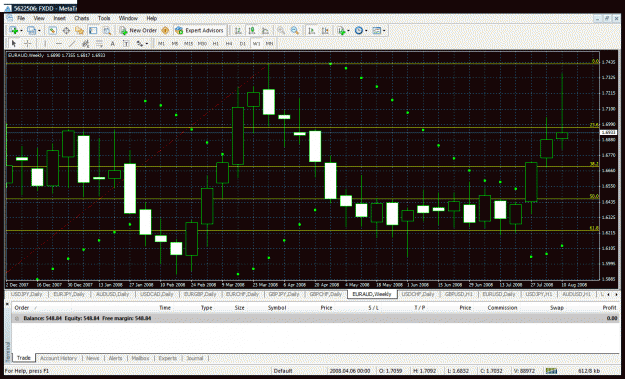Toggle the Market Watch window icon
This screenshot has width=625, height=379.
[x=52, y=30]
